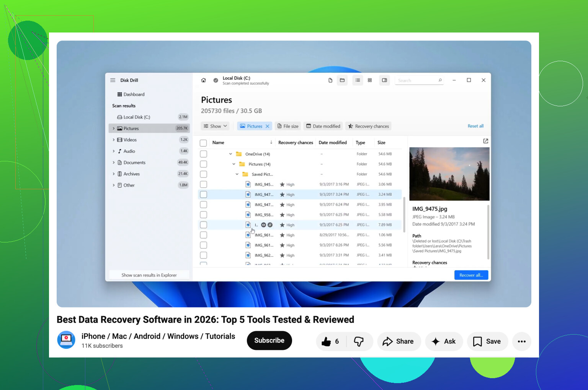This screenshot has width=588, height=390.
Task: Check the IMG_945 3.06 MB row checkbox
Action: 204,184
